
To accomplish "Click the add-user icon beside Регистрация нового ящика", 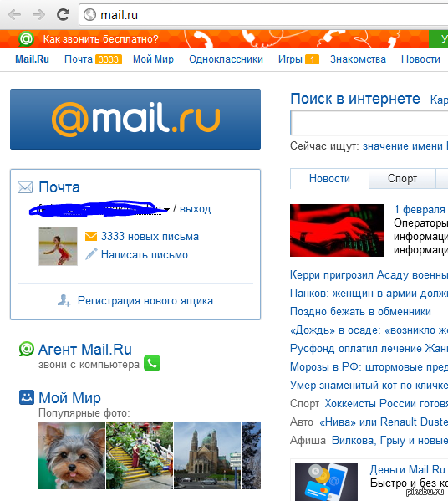I will [64, 300].
